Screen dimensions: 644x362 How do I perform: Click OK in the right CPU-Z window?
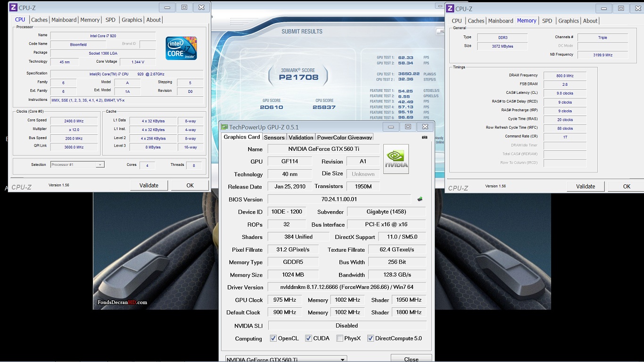[x=627, y=186]
